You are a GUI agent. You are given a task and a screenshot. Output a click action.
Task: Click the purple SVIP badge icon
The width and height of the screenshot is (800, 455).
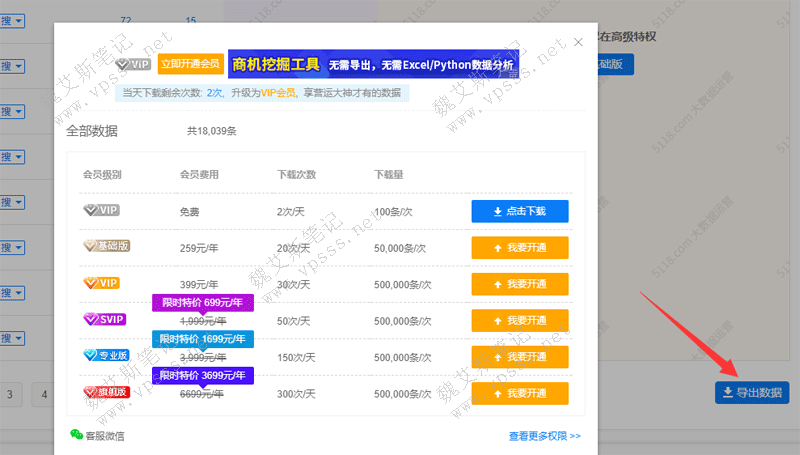click(104, 320)
